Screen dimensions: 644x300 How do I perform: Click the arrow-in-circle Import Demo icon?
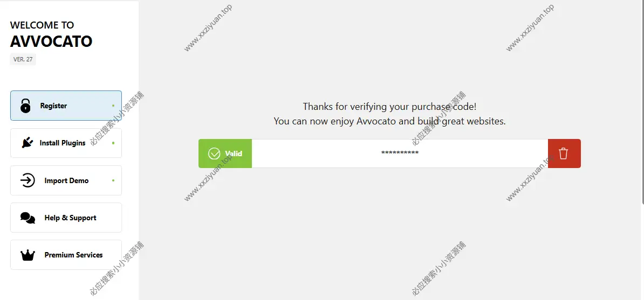(x=28, y=180)
